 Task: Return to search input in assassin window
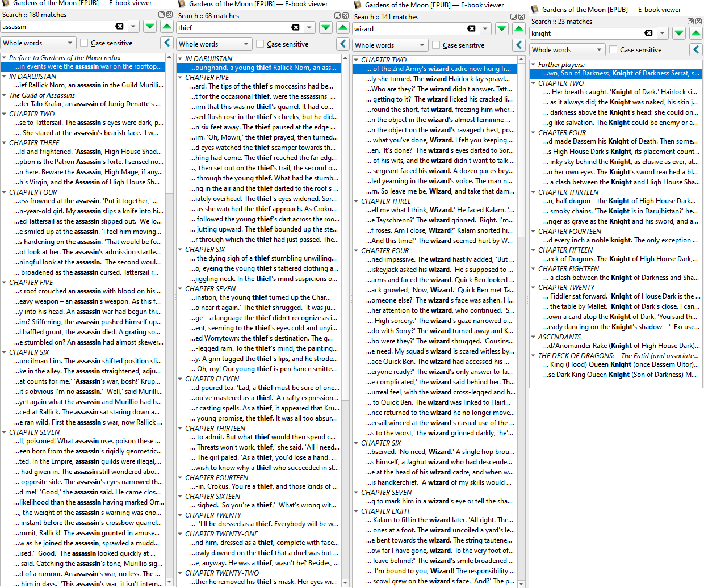coord(167,43)
